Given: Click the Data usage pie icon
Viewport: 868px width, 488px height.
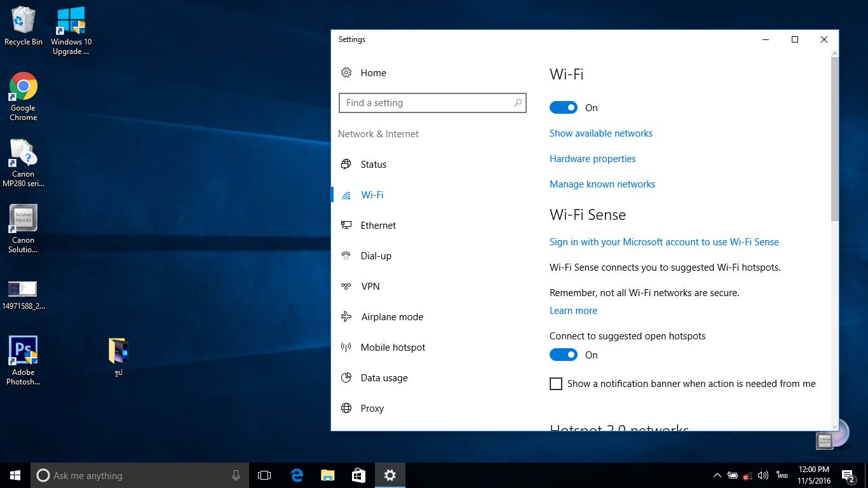Looking at the screenshot, I should (x=346, y=377).
